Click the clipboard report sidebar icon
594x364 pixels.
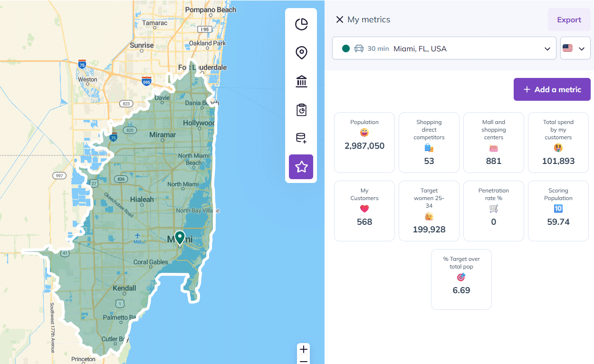point(301,110)
